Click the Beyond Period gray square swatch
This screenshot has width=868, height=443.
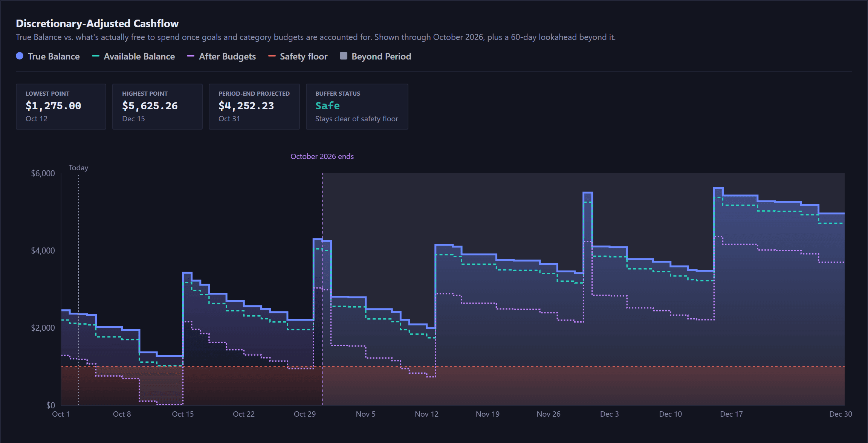[x=343, y=56]
